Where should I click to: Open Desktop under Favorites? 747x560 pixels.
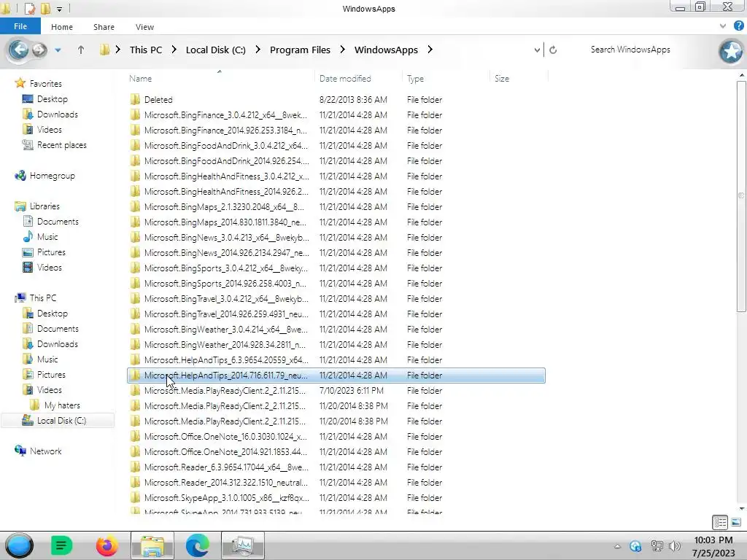tap(53, 99)
